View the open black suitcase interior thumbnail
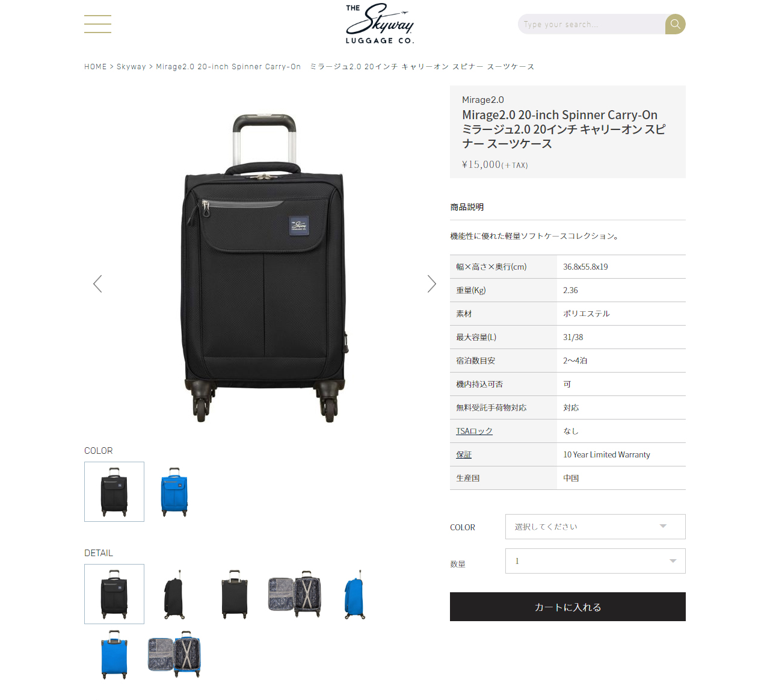The width and height of the screenshot is (770, 700). (x=295, y=594)
